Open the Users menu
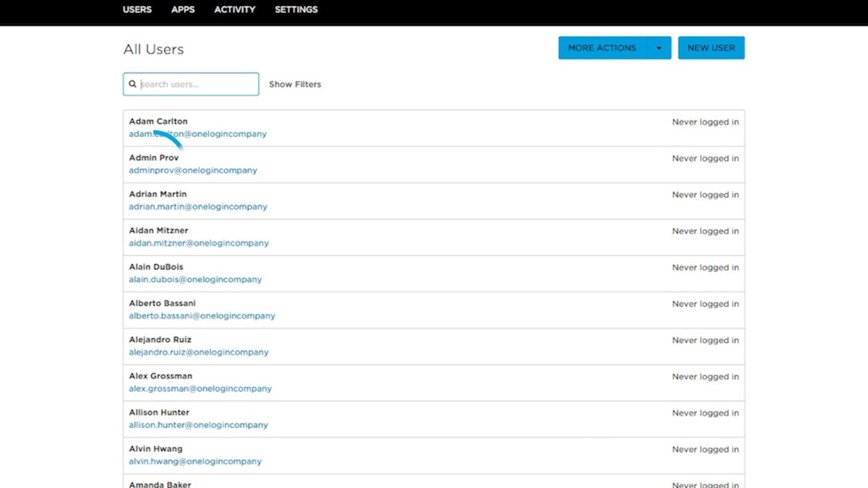 [137, 9]
